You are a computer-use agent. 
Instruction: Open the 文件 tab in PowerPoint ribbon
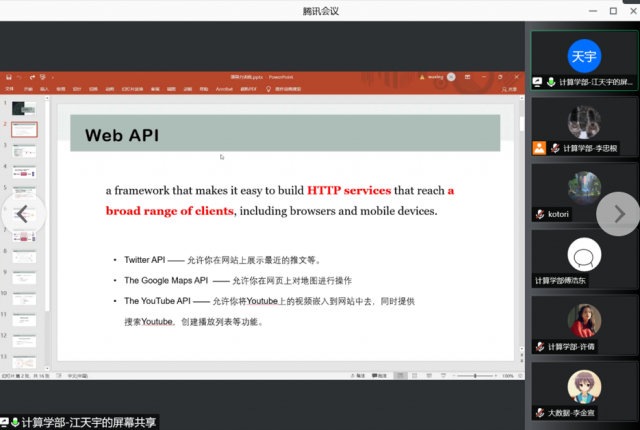pos(8,88)
